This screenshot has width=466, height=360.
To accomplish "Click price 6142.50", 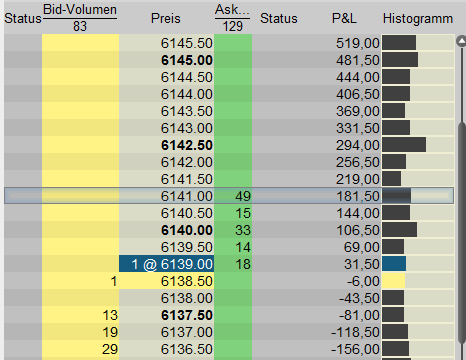I will coord(186,145).
